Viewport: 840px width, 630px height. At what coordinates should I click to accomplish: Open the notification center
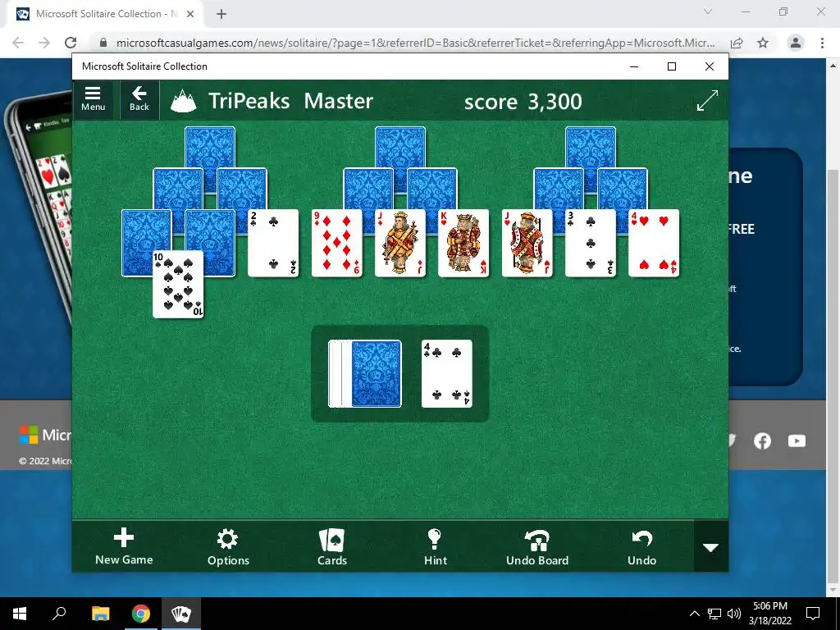pos(813,614)
